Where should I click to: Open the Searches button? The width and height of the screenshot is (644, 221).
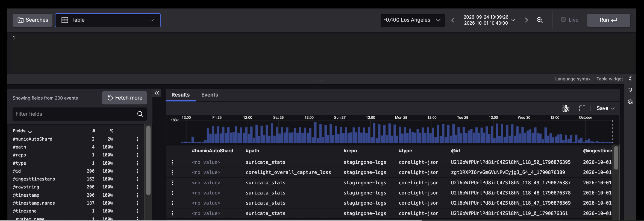click(x=33, y=20)
